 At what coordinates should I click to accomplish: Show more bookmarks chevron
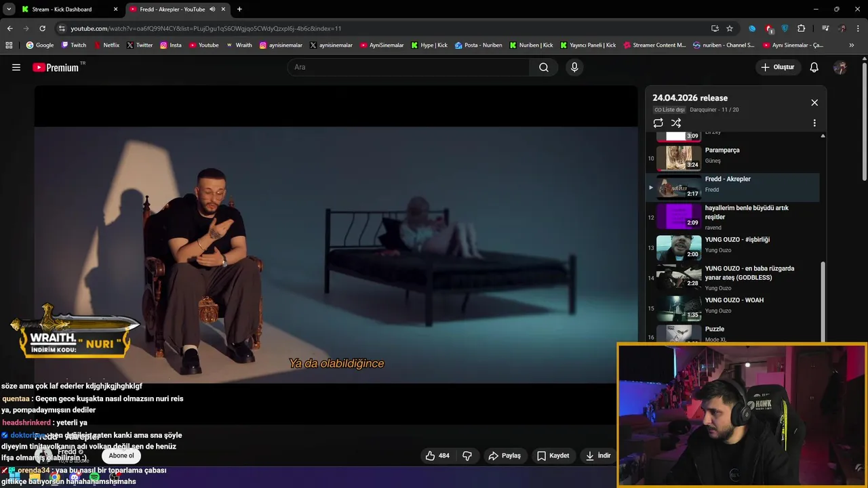pos(852,45)
